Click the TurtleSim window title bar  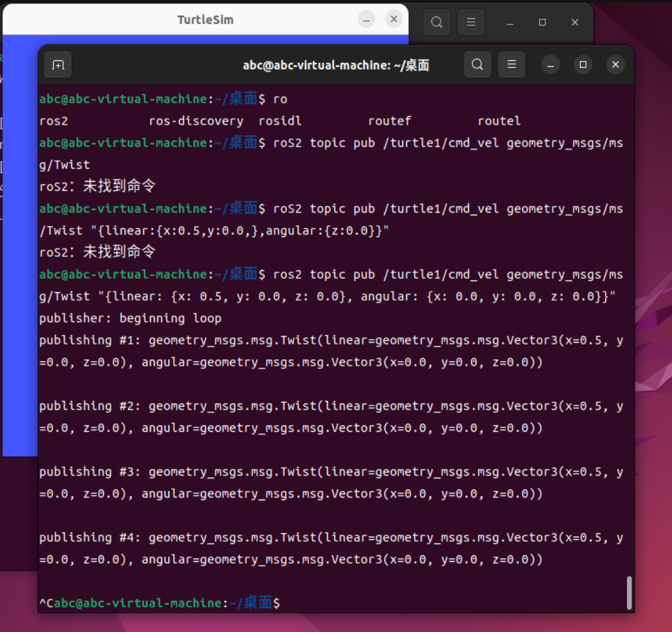[205, 20]
